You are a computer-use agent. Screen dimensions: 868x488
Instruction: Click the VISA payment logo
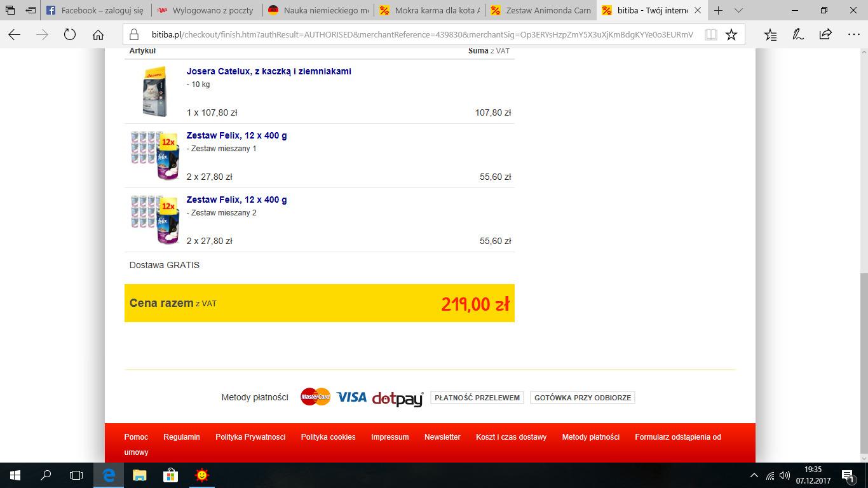point(351,397)
